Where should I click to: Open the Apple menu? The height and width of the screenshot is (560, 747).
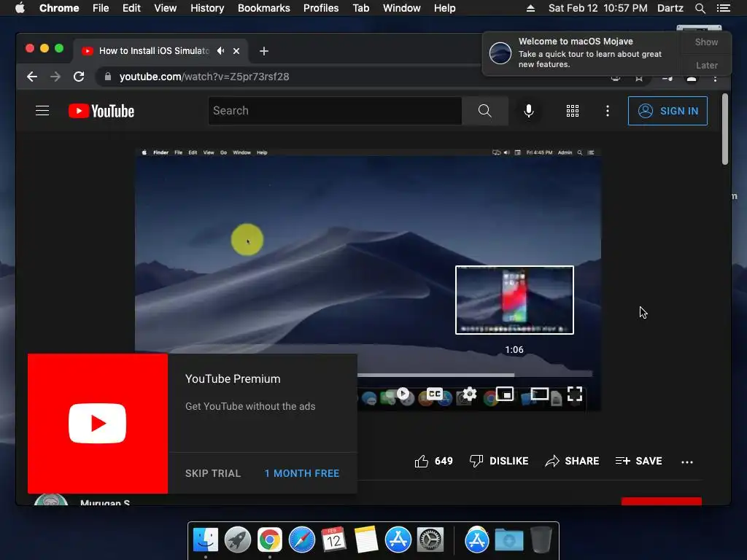click(20, 8)
